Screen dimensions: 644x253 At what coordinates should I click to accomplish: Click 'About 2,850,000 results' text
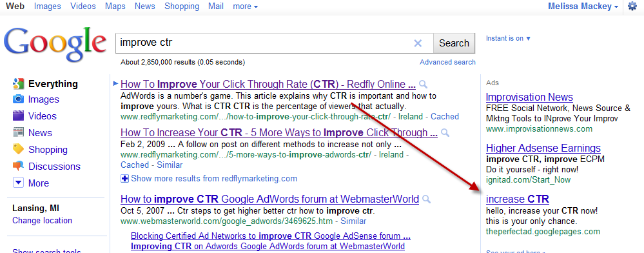(183, 63)
